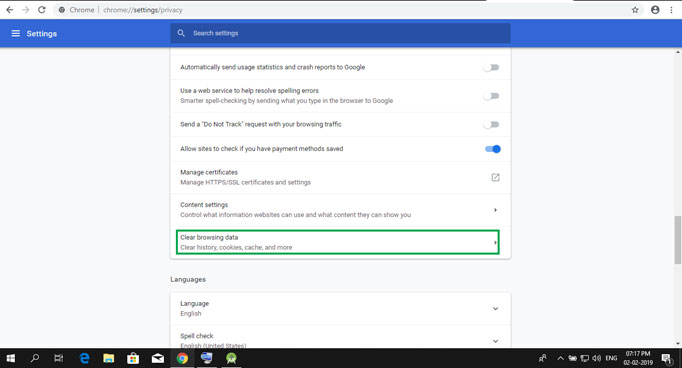Launch Microsoft Edge from the taskbar

coord(84,358)
